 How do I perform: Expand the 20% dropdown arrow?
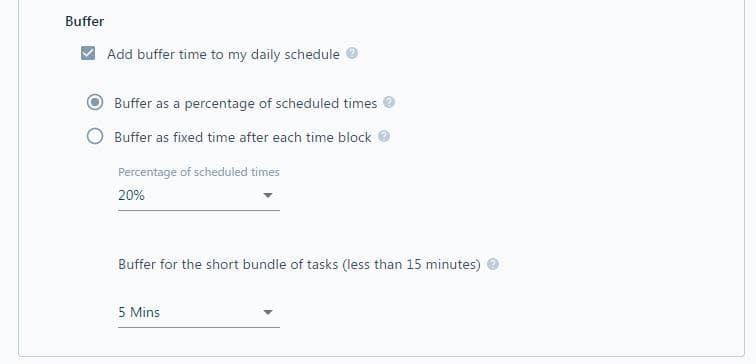coord(268,195)
